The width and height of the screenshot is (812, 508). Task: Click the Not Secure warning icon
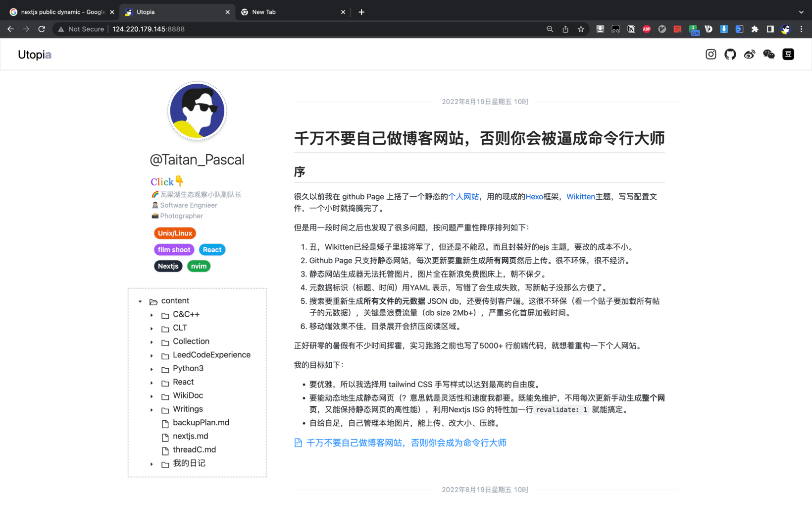click(x=61, y=29)
